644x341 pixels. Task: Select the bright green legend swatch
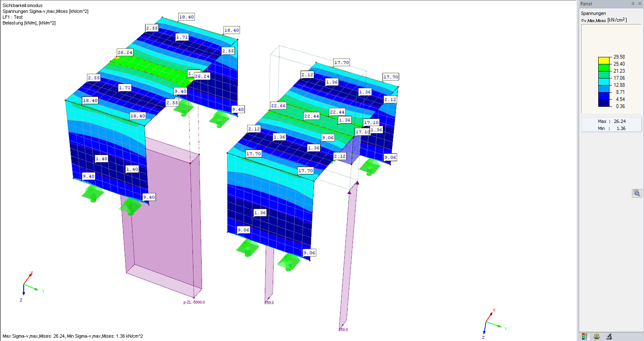point(604,68)
